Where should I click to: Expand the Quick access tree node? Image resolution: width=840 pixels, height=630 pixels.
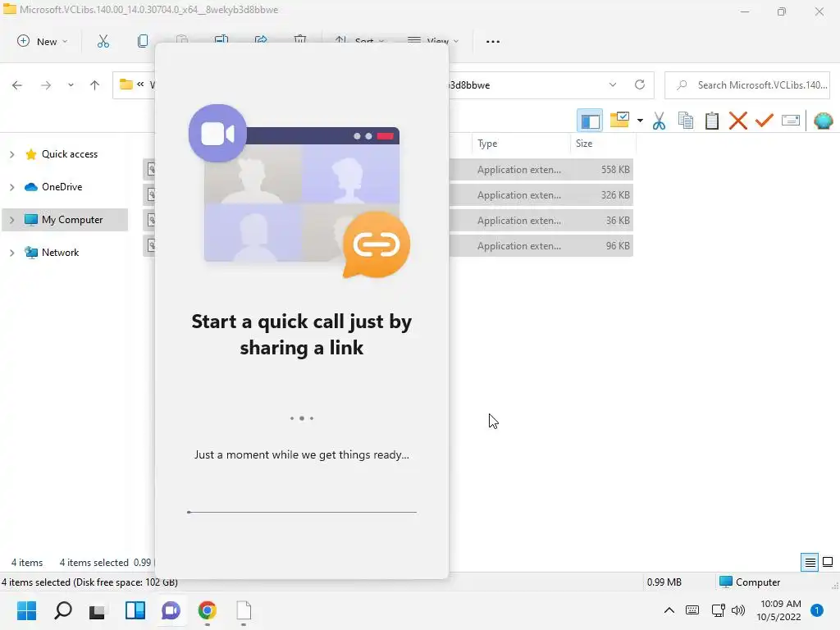click(11, 154)
